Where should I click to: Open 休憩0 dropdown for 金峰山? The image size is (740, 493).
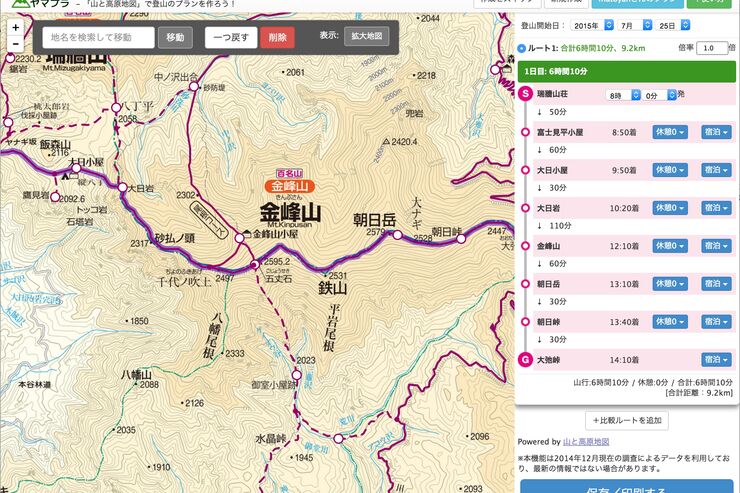670,246
